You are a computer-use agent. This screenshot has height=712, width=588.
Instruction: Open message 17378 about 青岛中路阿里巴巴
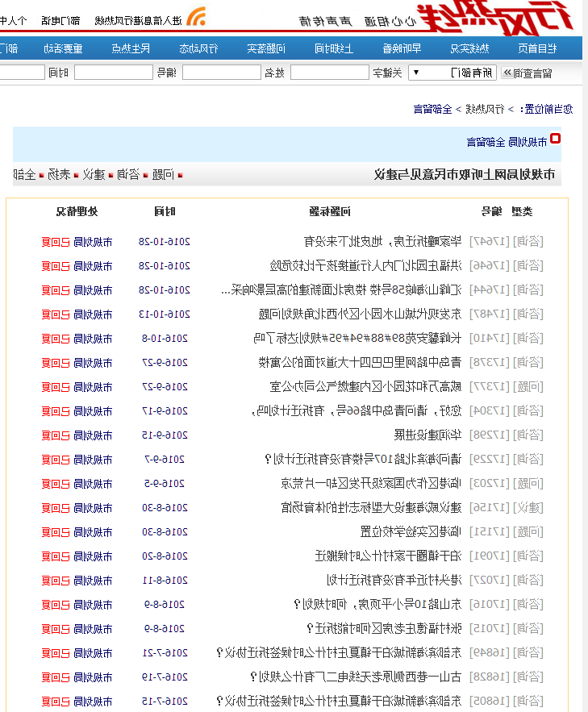[x=360, y=362]
